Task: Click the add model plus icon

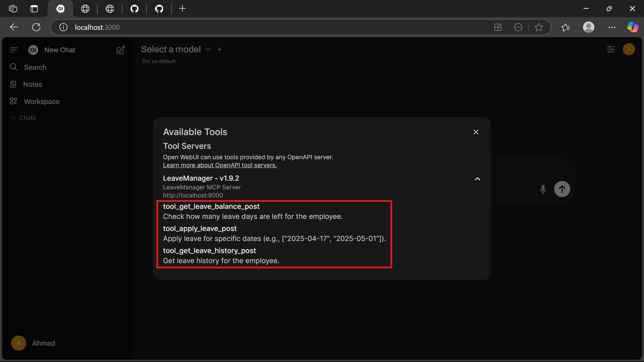Action: 219,49
